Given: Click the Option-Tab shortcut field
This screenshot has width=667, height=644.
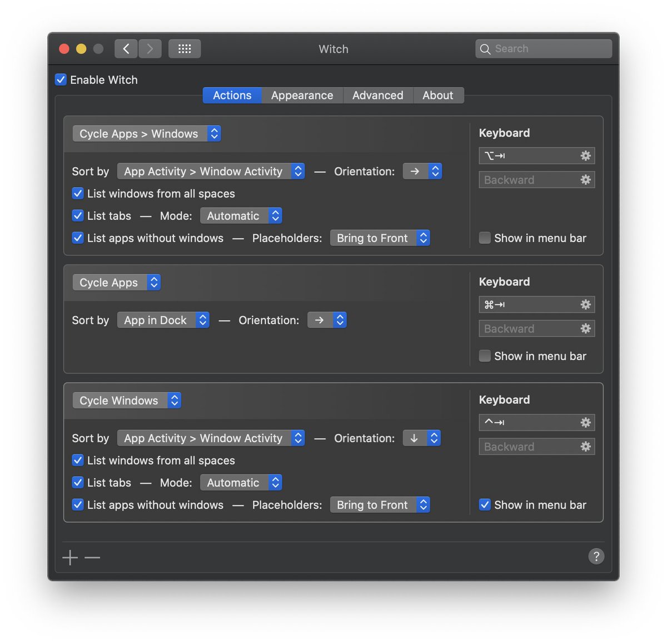Looking at the screenshot, I should 537,156.
